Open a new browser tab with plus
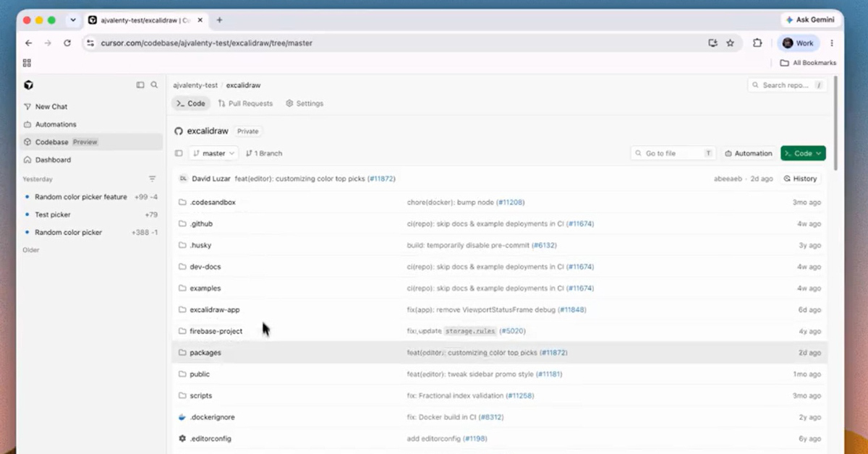868x454 pixels. click(220, 20)
